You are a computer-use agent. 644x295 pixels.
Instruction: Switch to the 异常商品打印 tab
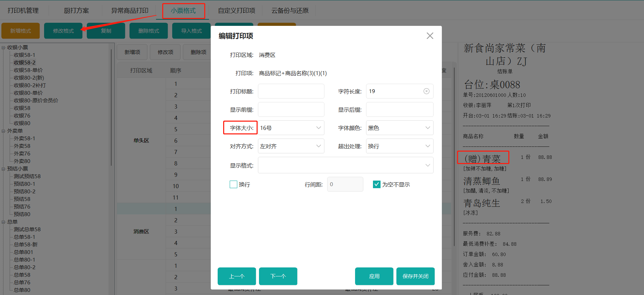point(129,11)
